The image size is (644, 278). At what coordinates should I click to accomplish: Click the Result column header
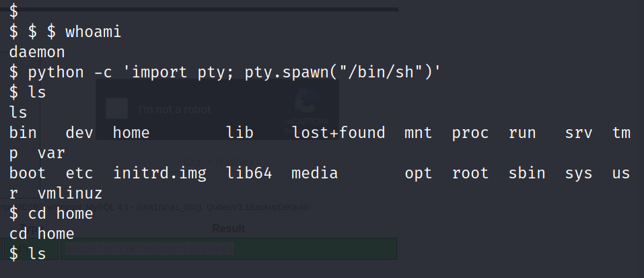click(x=228, y=228)
